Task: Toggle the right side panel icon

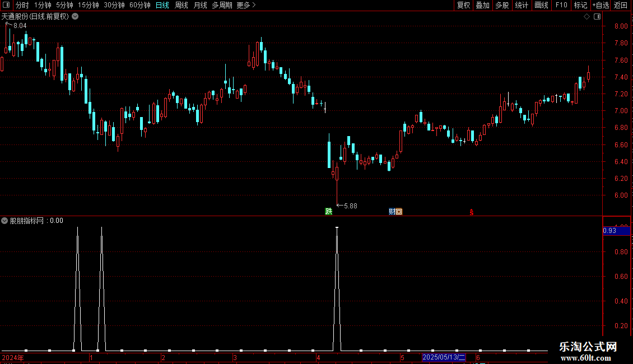Action: click(597, 17)
